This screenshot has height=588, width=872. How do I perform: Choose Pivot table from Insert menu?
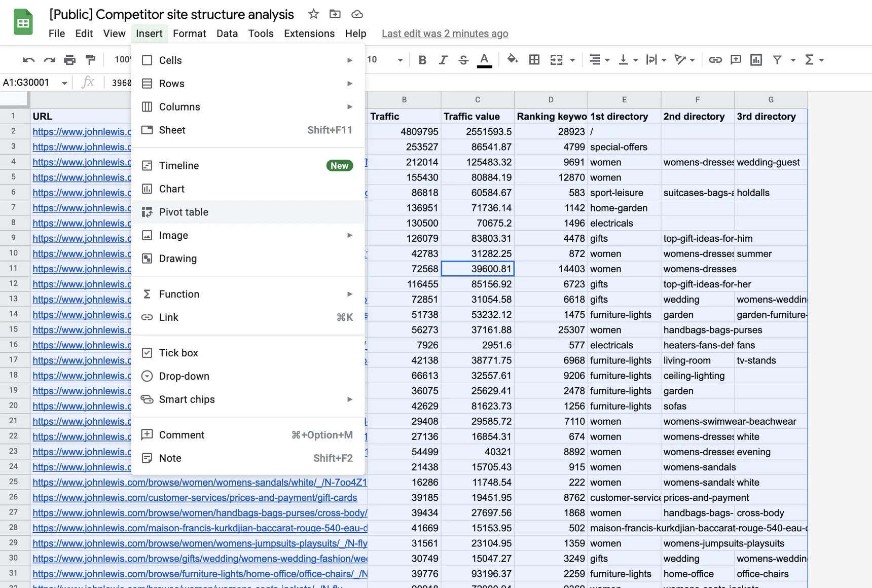(x=248, y=212)
